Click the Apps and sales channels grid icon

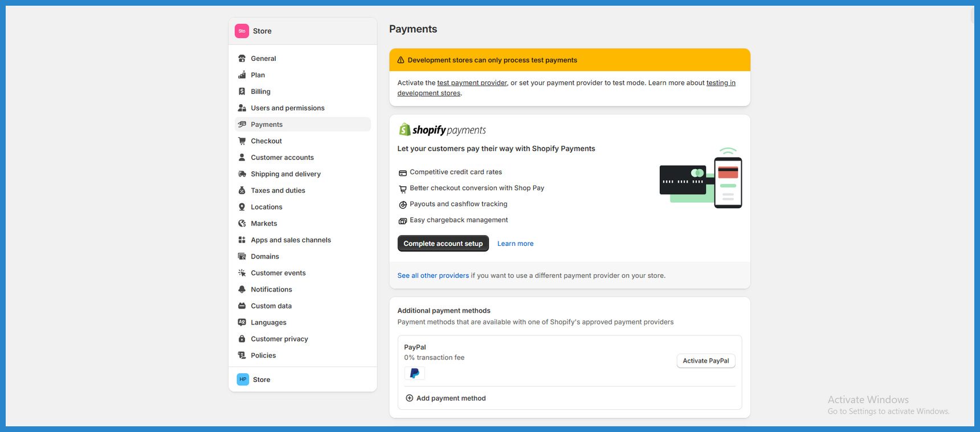[x=242, y=240]
